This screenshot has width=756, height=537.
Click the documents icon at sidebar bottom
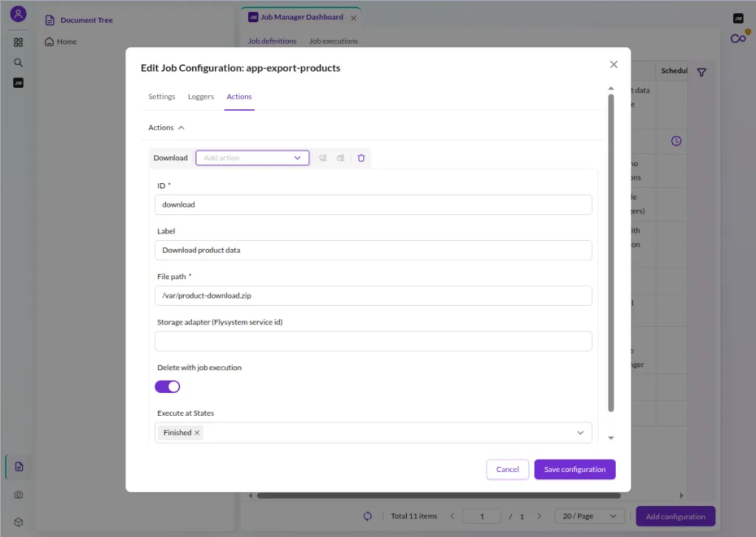tap(18, 467)
